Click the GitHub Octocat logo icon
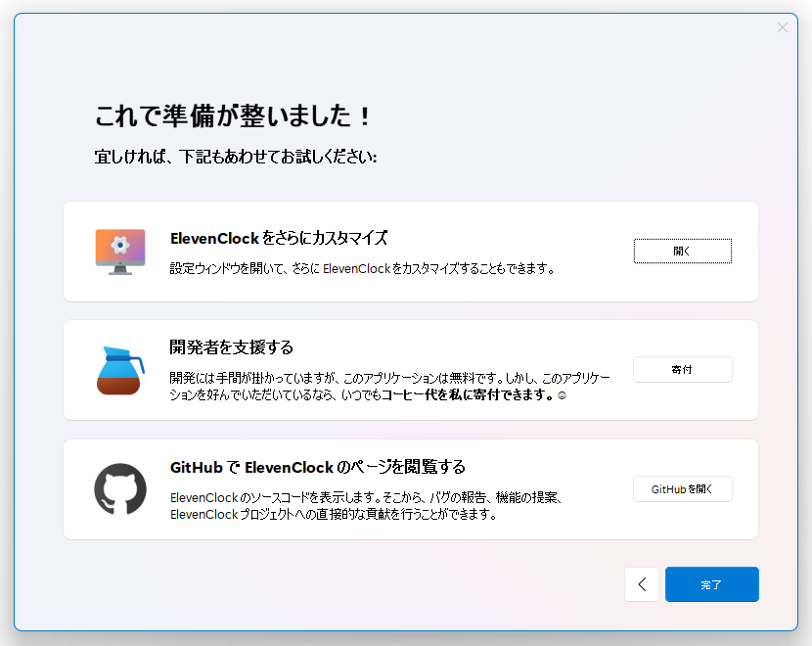812x646 pixels. click(120, 489)
